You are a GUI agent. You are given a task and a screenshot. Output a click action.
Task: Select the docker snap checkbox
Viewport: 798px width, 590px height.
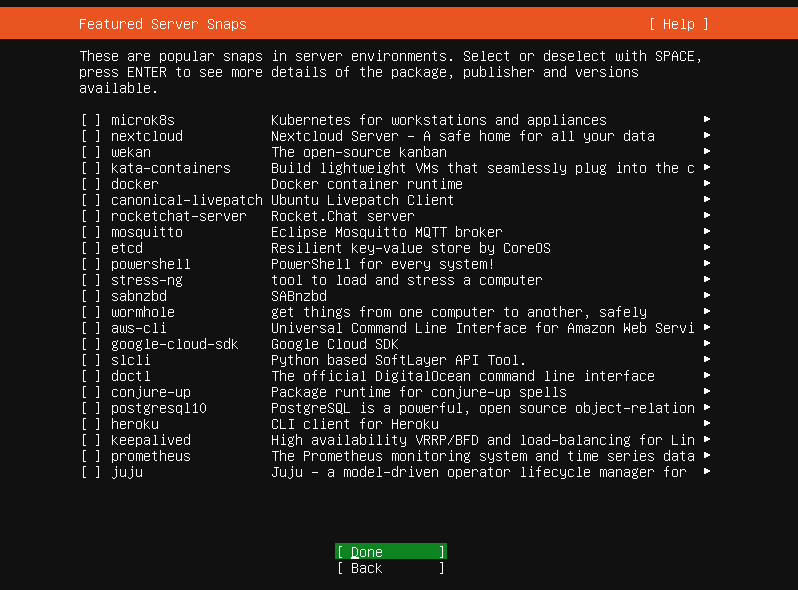tap(91, 184)
